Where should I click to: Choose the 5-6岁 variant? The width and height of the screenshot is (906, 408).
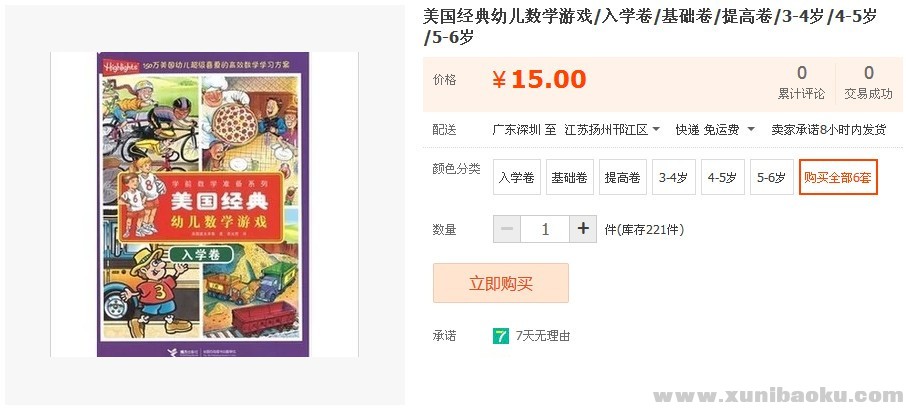[x=772, y=177]
